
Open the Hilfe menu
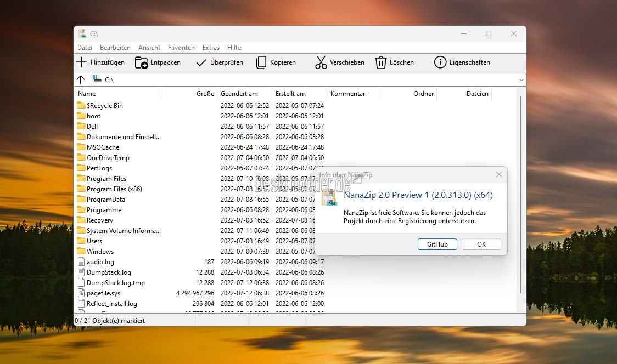click(x=234, y=48)
